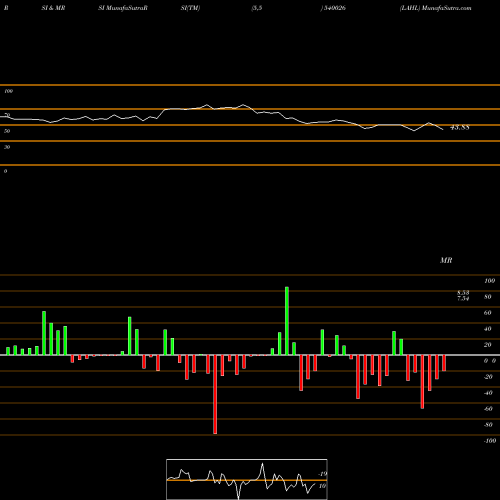
Task: Click the '-100' label on MR axis
Action: click(490, 441)
